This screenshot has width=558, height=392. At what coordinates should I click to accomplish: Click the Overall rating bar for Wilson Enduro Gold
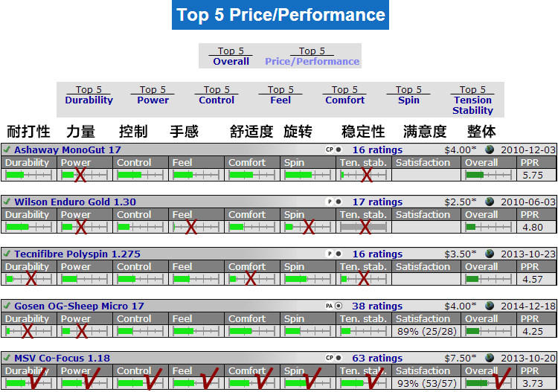tap(488, 227)
